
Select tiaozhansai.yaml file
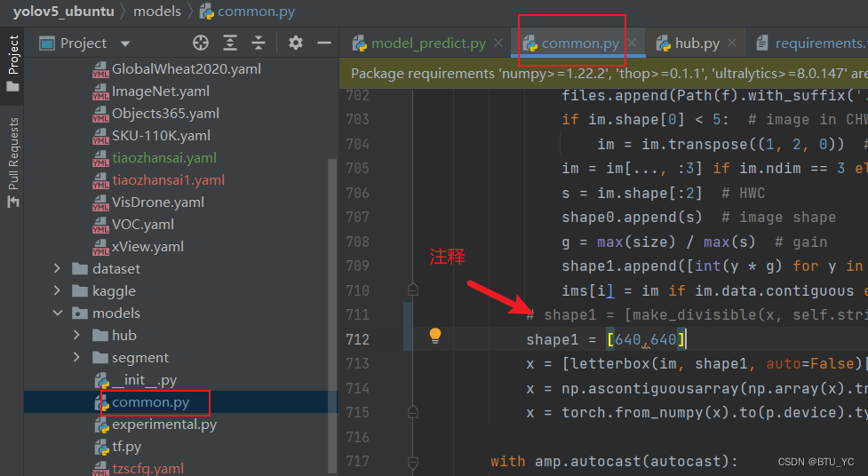click(163, 158)
